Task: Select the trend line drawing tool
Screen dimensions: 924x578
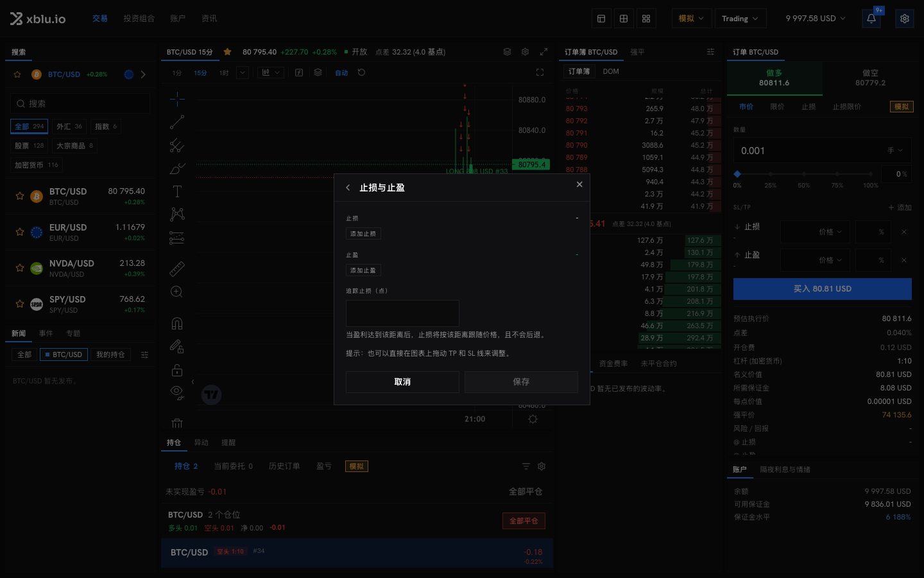Action: click(177, 122)
